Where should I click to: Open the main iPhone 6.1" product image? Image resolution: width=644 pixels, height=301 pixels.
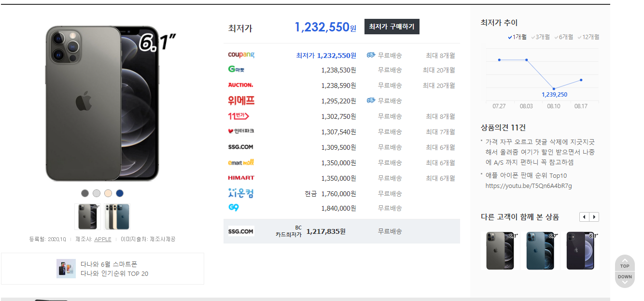tap(102, 104)
